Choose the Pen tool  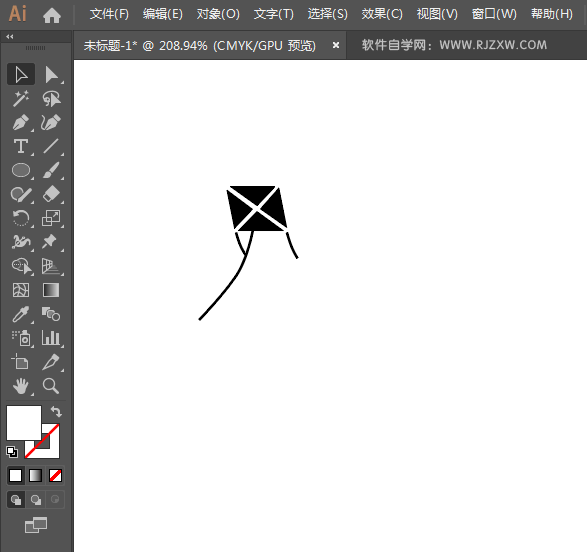pos(21,122)
